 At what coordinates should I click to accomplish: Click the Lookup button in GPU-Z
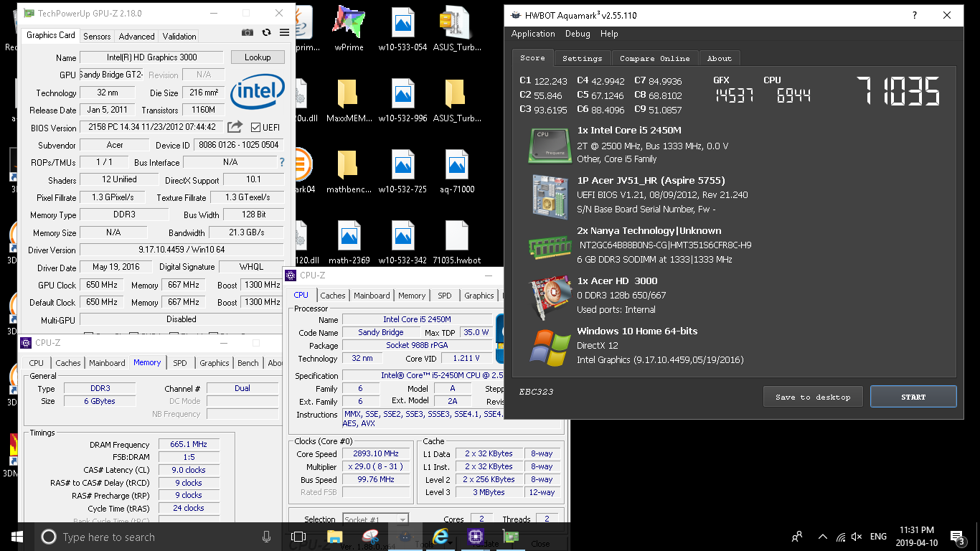coord(258,57)
